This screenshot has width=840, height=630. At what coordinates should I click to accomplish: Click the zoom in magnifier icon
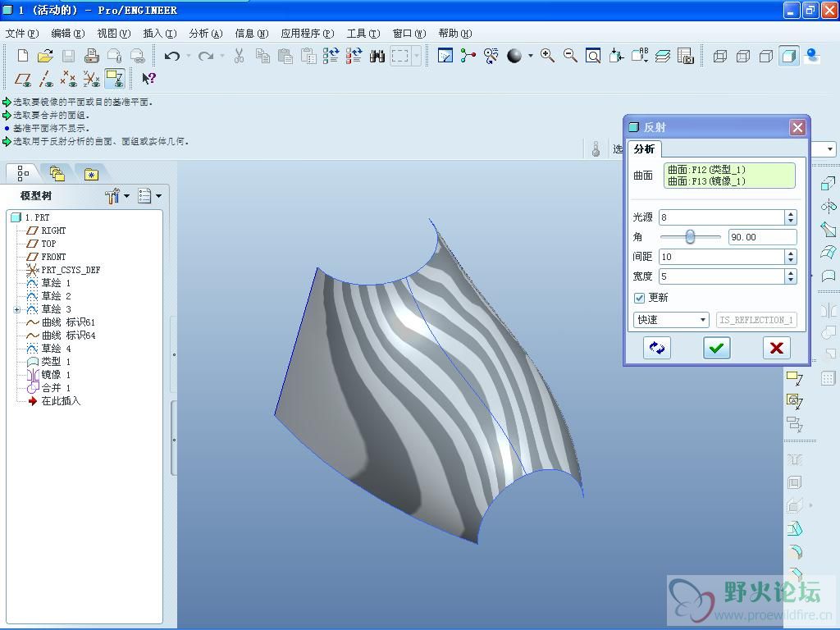point(547,56)
